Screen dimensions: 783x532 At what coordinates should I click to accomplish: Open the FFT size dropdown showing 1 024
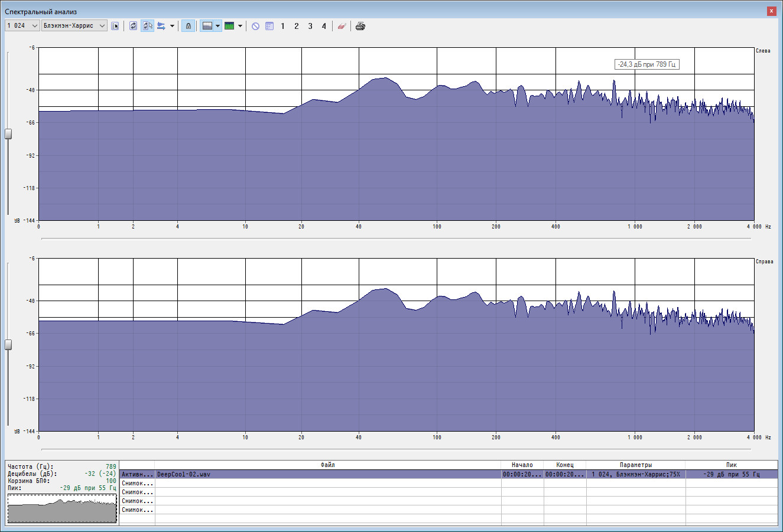point(22,26)
